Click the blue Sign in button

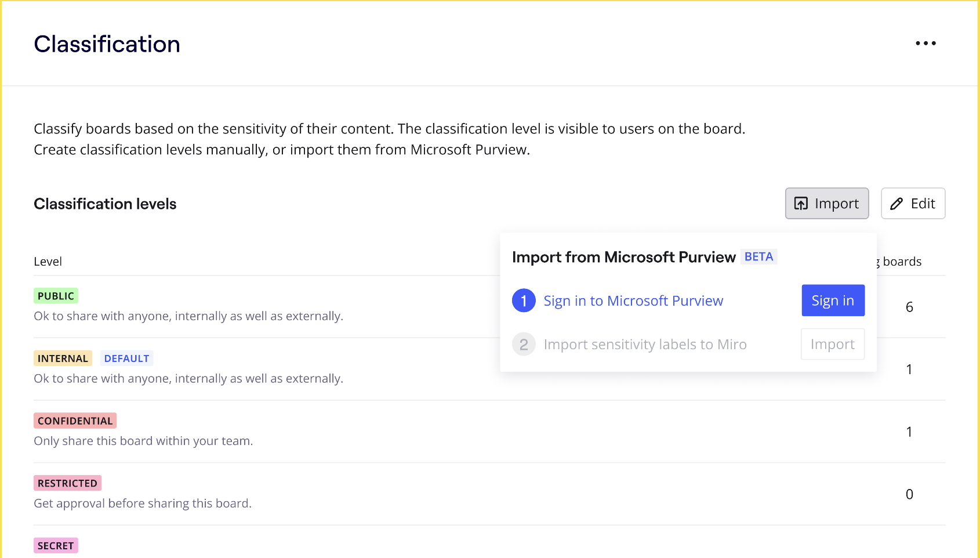[x=833, y=300]
